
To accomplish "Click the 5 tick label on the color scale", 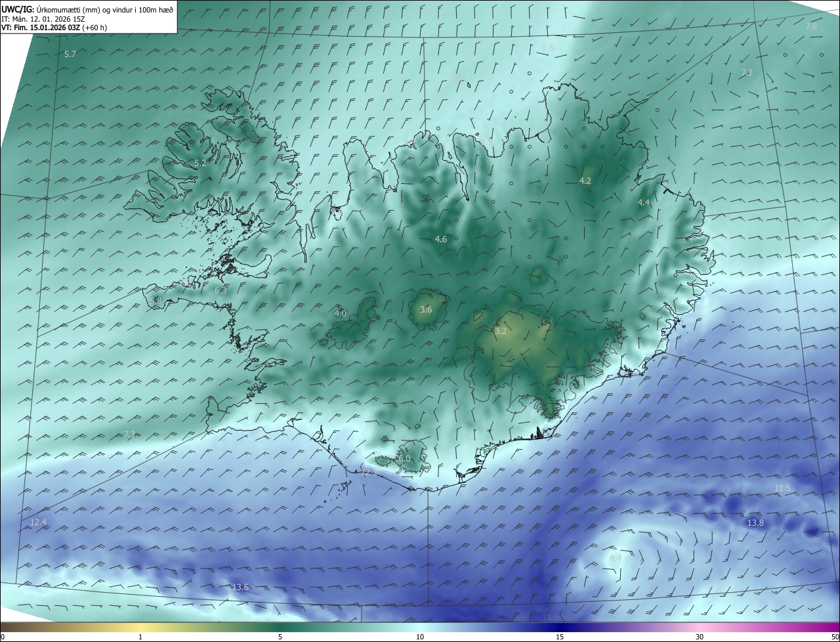I will (280, 637).
